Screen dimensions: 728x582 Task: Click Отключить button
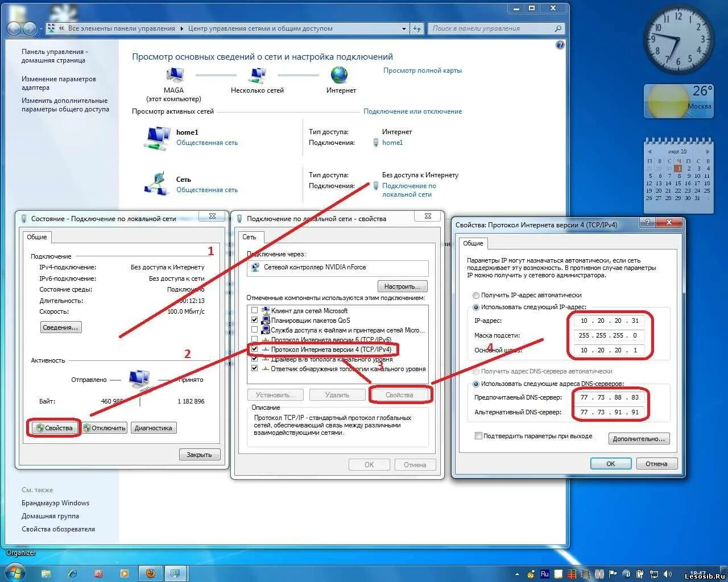coord(105,428)
